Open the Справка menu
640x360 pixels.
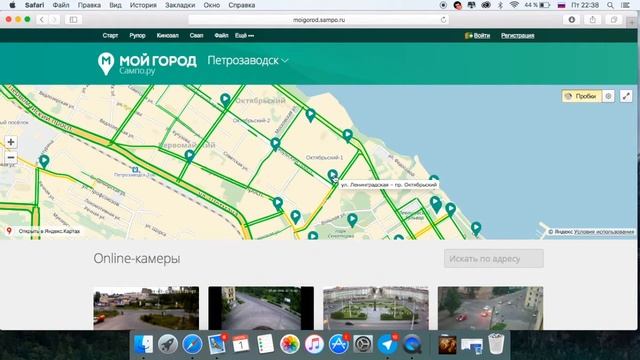pos(242,5)
